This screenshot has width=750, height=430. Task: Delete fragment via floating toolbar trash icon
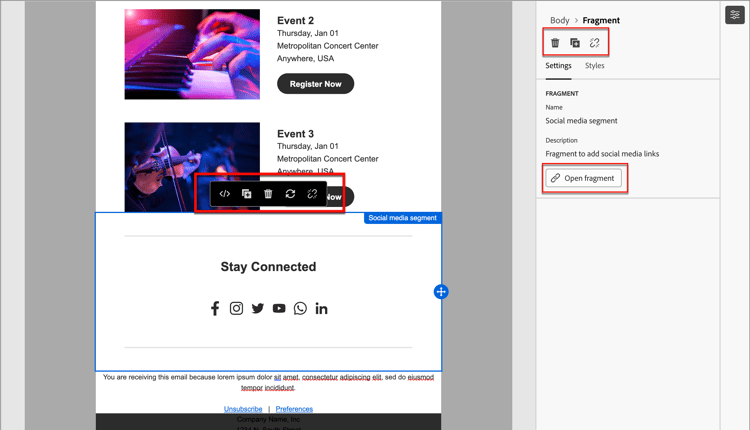[x=268, y=194]
